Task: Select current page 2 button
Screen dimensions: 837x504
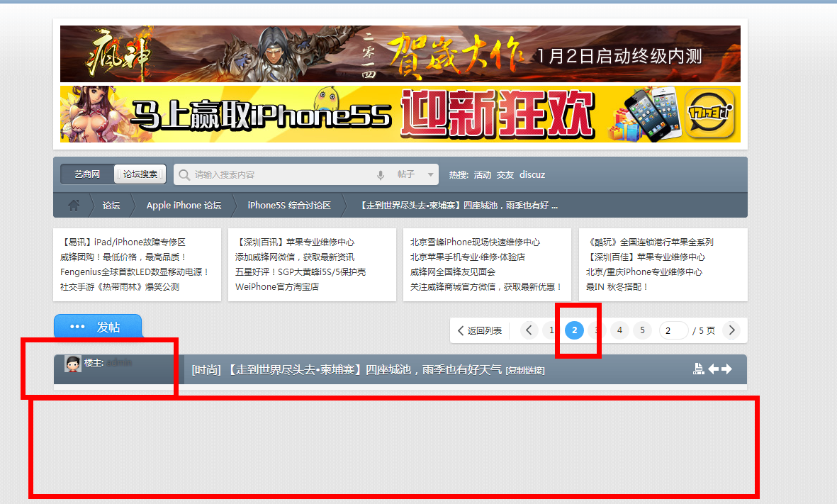Action: [574, 330]
